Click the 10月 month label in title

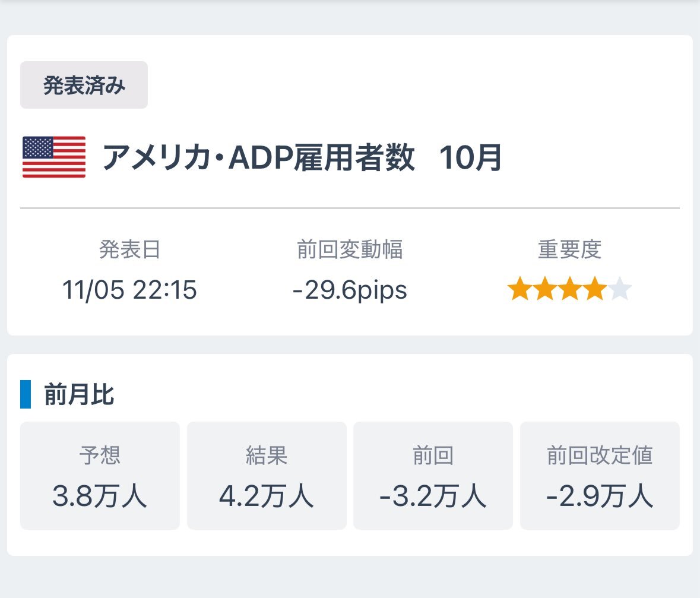pos(471,158)
